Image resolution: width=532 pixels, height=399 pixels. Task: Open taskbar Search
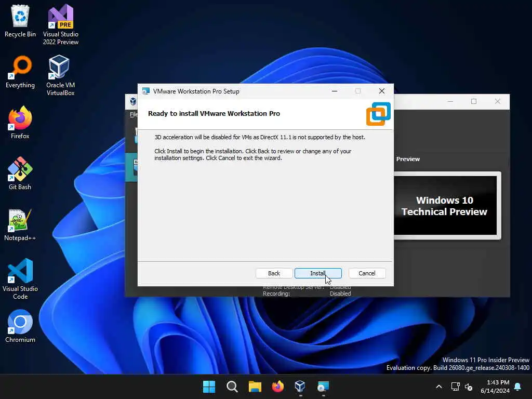click(232, 387)
